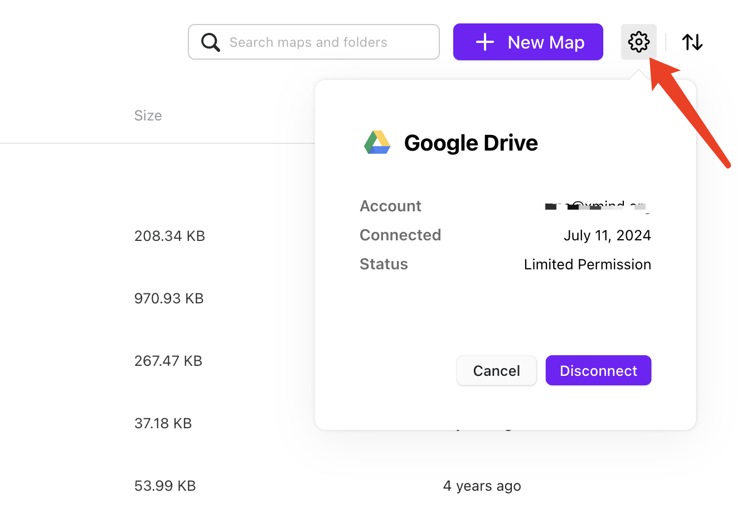
Task: Cancel the Google Drive dialog
Action: click(x=496, y=371)
